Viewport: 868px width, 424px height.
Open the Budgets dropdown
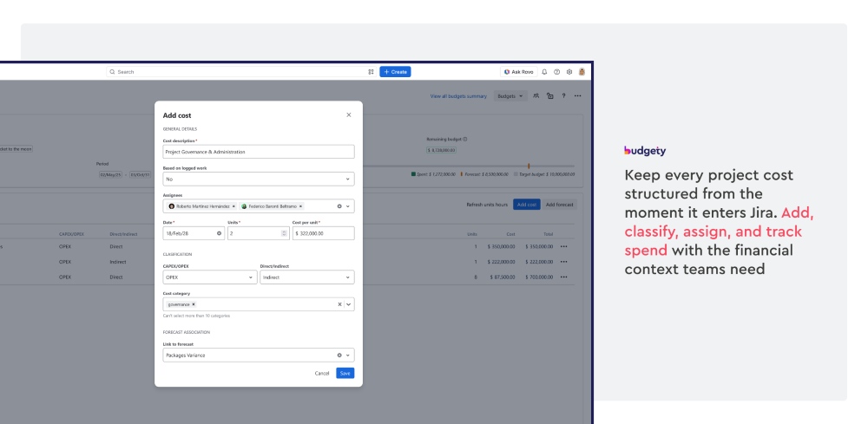[x=510, y=96]
